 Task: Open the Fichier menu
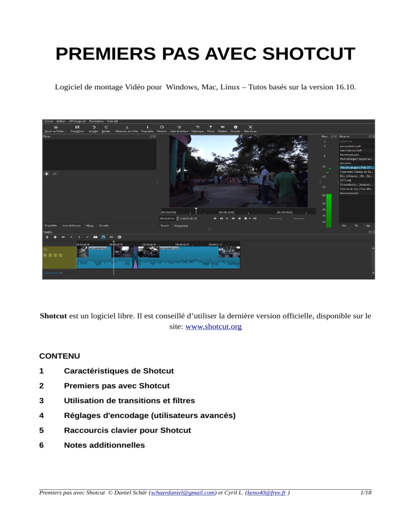(x=49, y=121)
